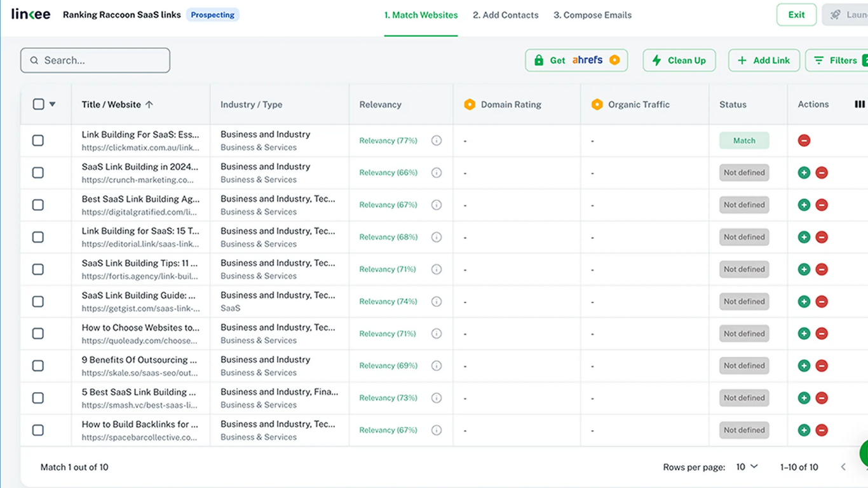Click the column settings icon beside Actions

point(859,104)
